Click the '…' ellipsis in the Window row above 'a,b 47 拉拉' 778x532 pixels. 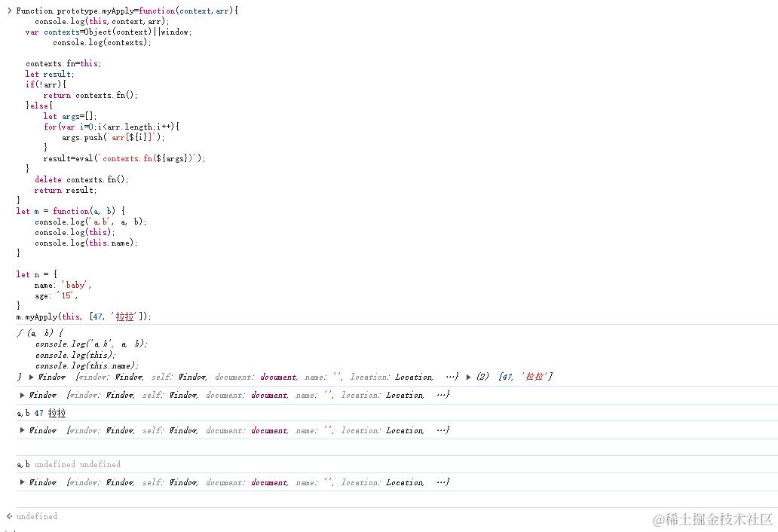(442, 395)
